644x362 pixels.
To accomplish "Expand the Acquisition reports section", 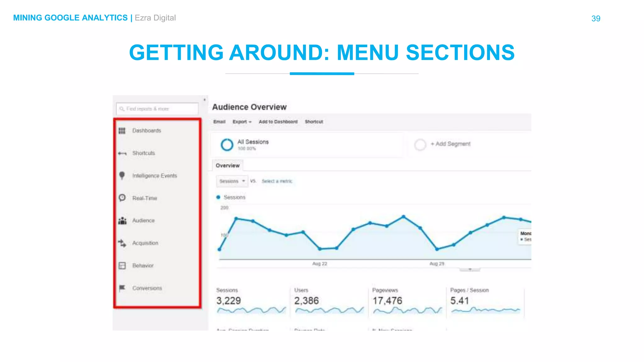I will [x=145, y=243].
